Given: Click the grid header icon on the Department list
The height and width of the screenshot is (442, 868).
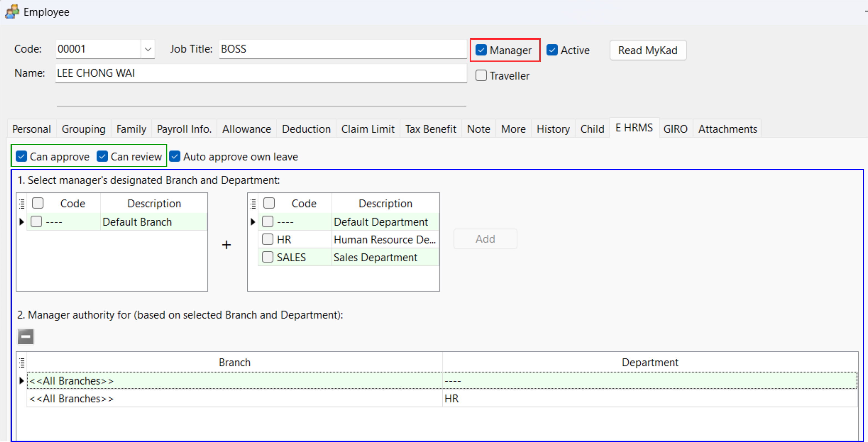Looking at the screenshot, I should (x=253, y=203).
